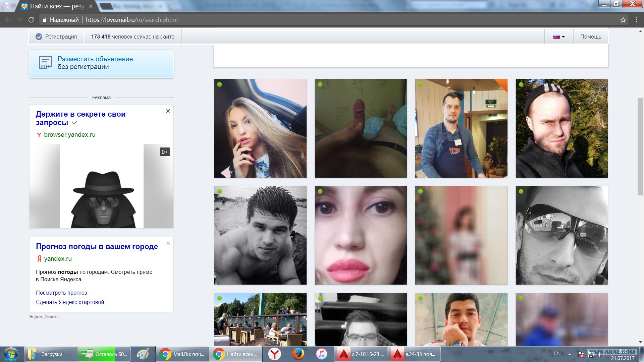Open black-and-white photo of shirtless man on beach
The height and width of the screenshot is (362, 644).
click(260, 235)
